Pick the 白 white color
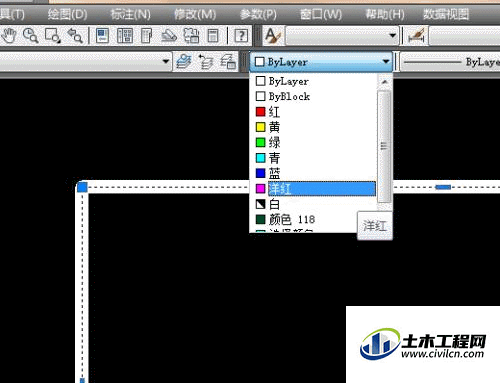Viewport: 500px width, 383px height. coord(313,204)
